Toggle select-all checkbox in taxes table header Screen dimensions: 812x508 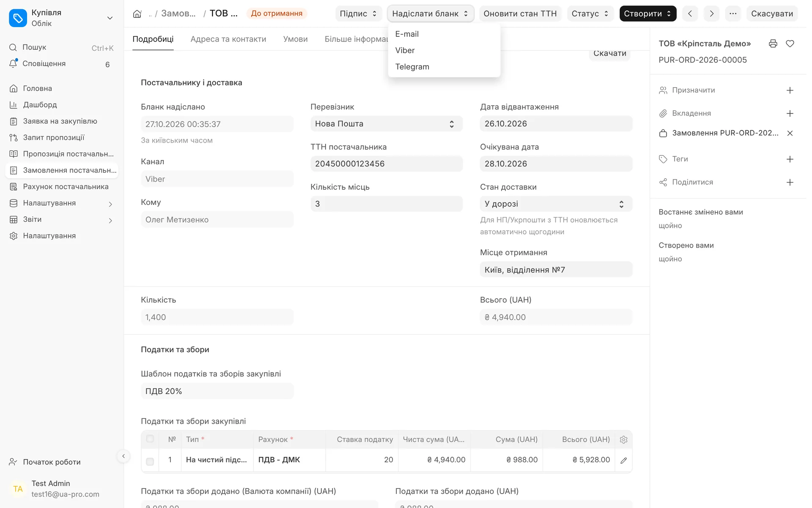[x=150, y=439]
